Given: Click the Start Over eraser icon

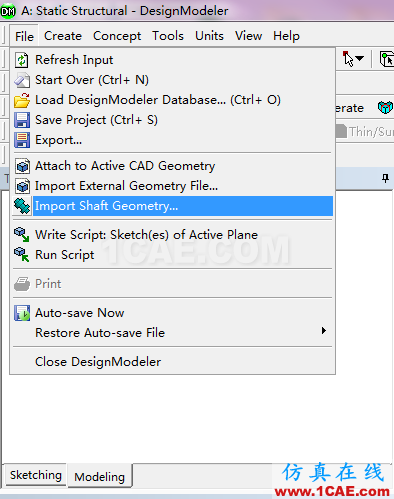Looking at the screenshot, I should coord(22,80).
